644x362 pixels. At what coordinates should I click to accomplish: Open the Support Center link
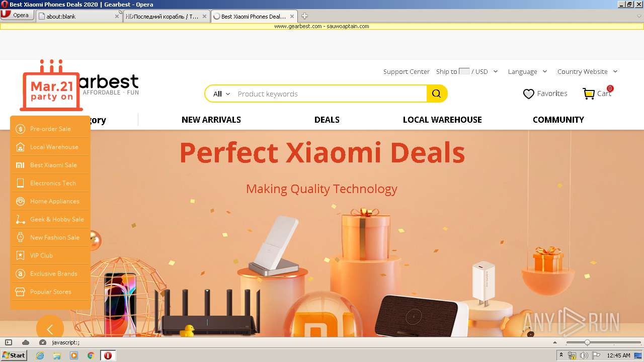pyautogui.click(x=407, y=71)
